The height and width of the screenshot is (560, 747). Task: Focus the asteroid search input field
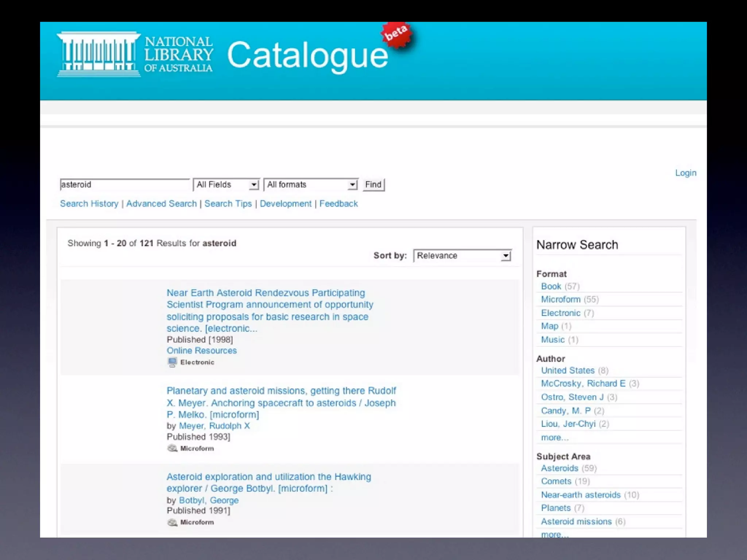125,184
